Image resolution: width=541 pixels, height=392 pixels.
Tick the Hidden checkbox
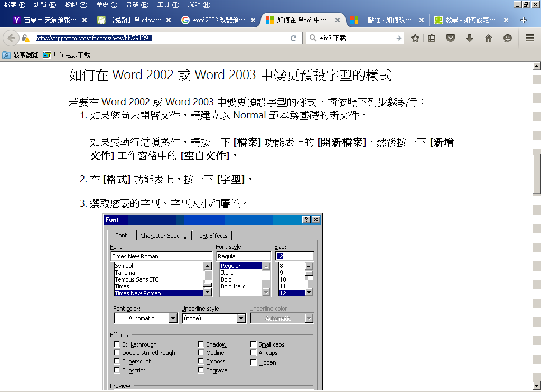pyautogui.click(x=253, y=362)
